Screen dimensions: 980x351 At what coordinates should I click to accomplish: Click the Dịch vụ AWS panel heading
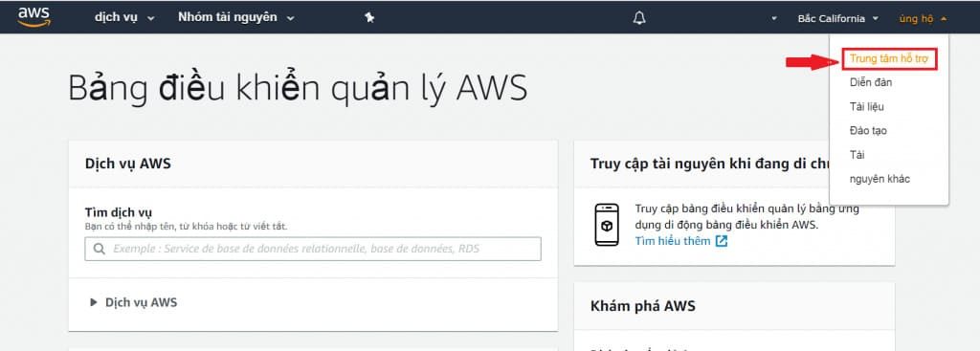[128, 164]
